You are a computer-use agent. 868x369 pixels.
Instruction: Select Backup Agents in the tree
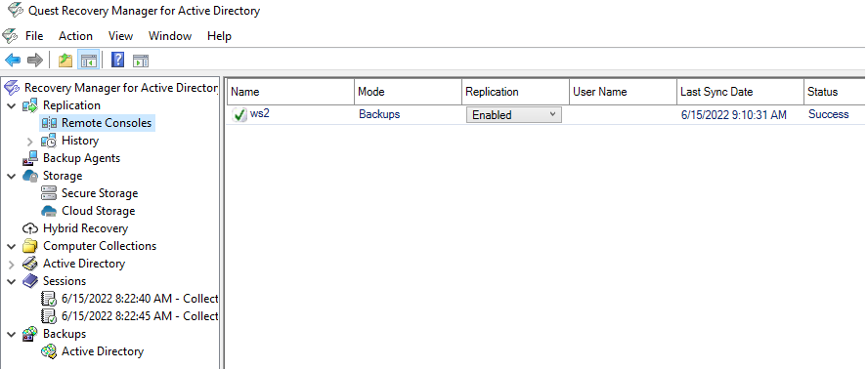pyautogui.click(x=81, y=158)
